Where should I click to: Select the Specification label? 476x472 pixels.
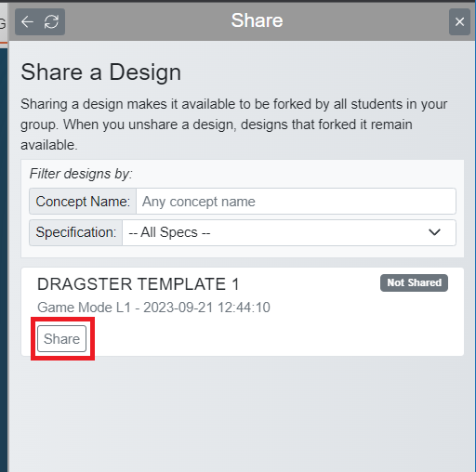[x=76, y=232]
